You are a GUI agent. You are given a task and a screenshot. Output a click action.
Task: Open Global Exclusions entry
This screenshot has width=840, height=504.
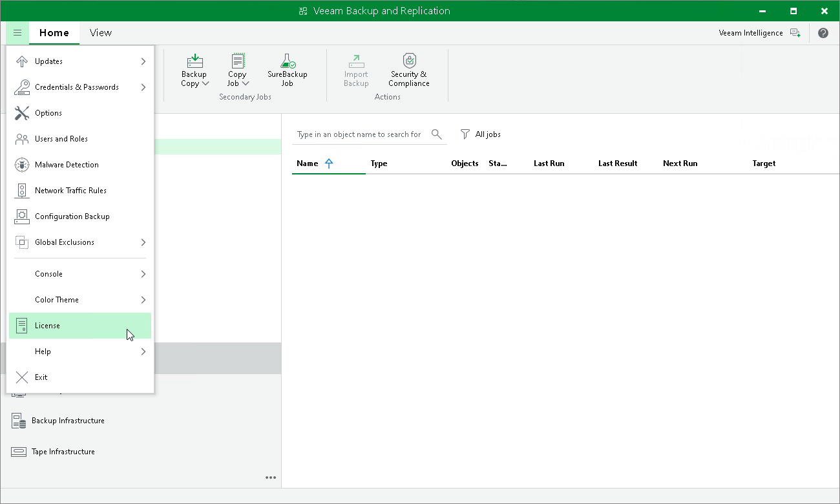click(80, 242)
